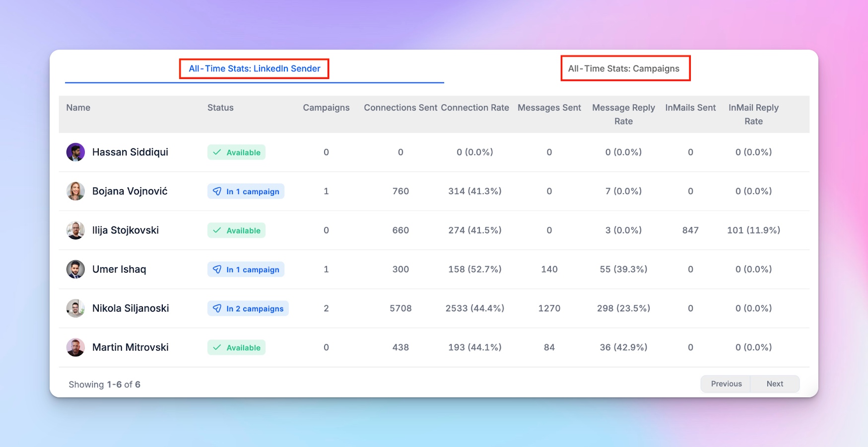Click connection rate 314 (41.3%)
Image resolution: width=868 pixels, height=447 pixels.
click(475, 191)
